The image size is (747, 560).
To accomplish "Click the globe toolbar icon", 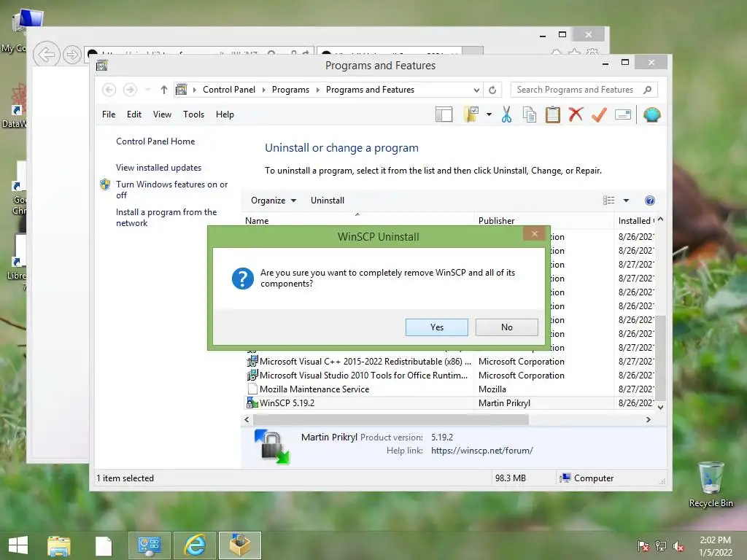I will point(651,114).
